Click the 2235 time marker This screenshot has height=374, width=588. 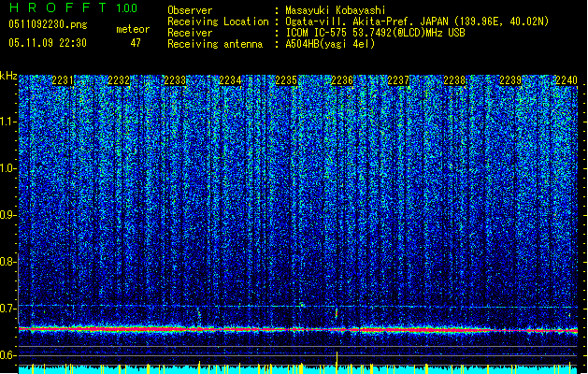(x=286, y=80)
